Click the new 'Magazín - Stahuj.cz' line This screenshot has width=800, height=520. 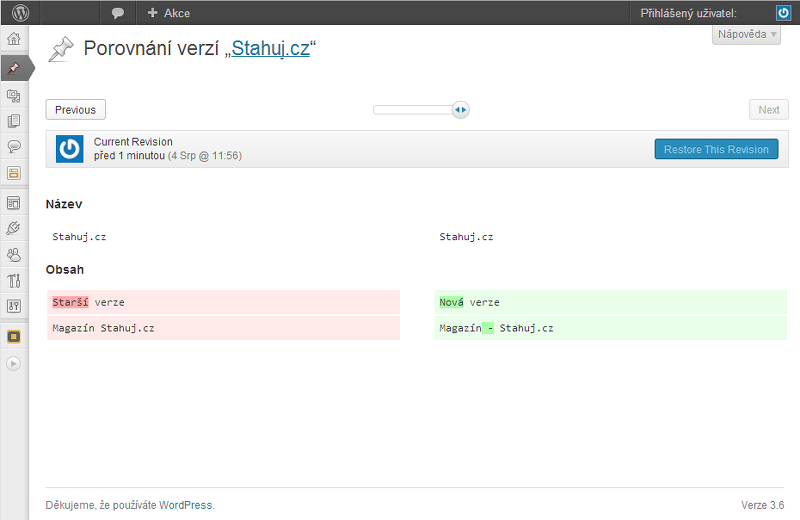[x=611, y=328]
